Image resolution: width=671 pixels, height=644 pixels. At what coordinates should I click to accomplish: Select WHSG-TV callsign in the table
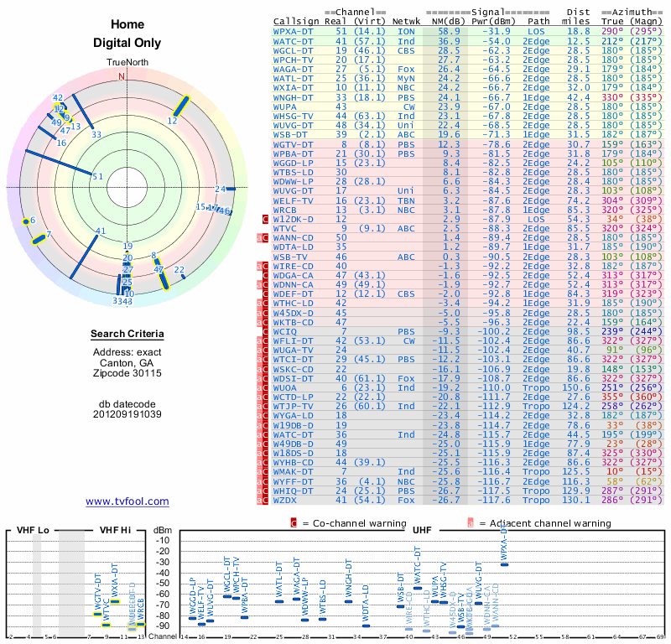293,116
